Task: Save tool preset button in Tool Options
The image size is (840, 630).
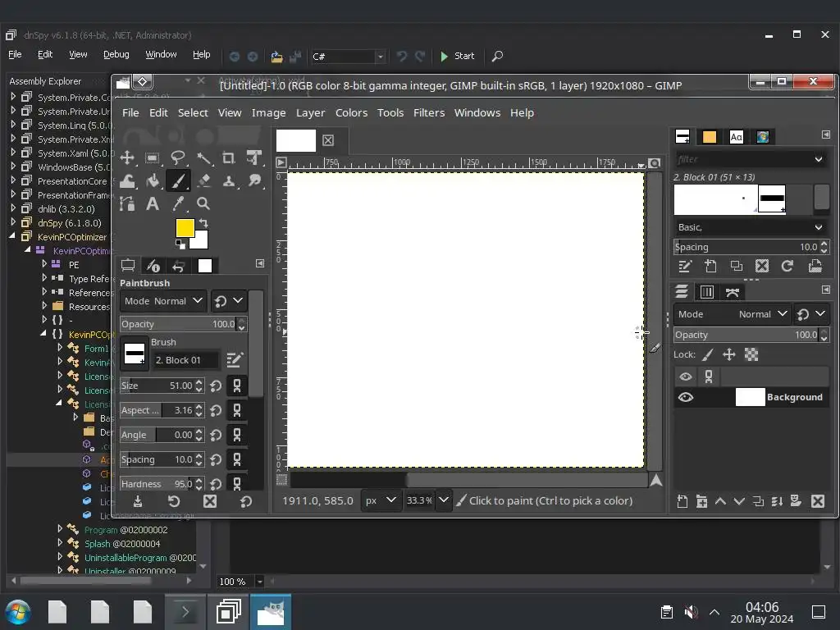Action: 138,501
